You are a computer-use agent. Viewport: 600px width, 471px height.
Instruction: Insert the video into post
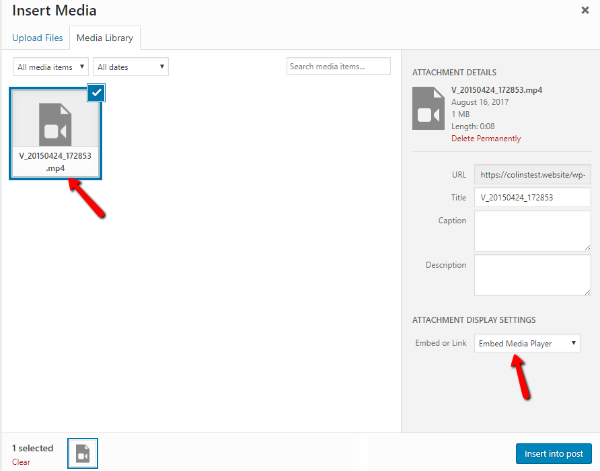tap(554, 454)
